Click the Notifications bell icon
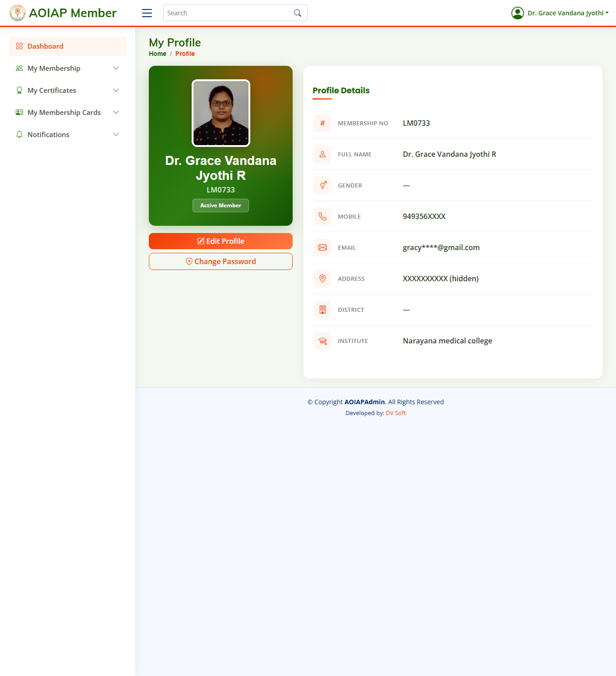 pos(19,134)
